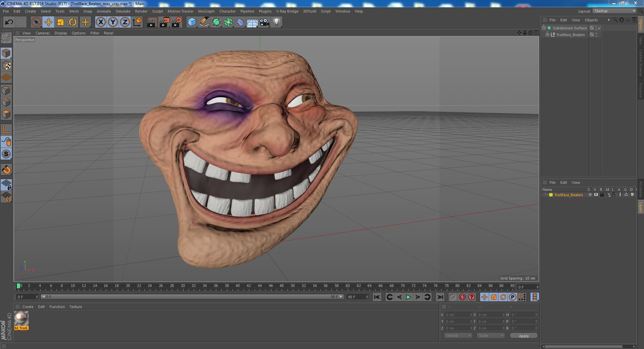Select the Rotate tool in the toolbar
Image resolution: width=644 pixels, height=349 pixels.
click(73, 22)
